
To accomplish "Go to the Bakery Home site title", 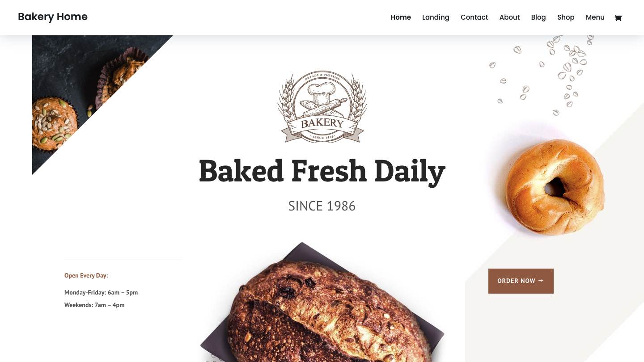I will point(53,17).
